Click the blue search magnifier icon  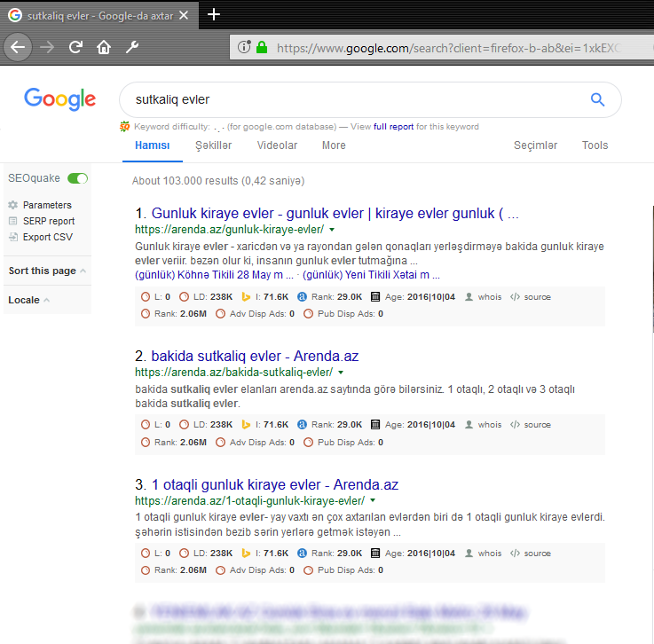pyautogui.click(x=597, y=99)
